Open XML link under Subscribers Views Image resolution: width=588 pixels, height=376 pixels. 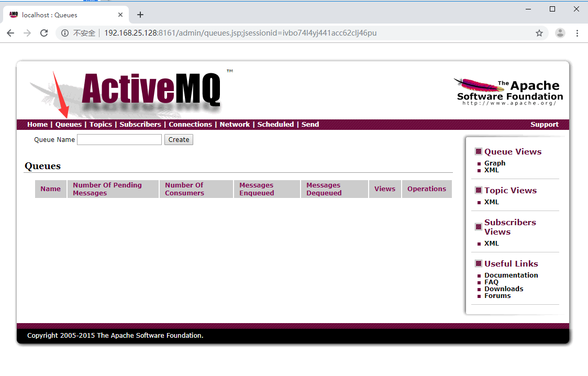click(x=492, y=244)
